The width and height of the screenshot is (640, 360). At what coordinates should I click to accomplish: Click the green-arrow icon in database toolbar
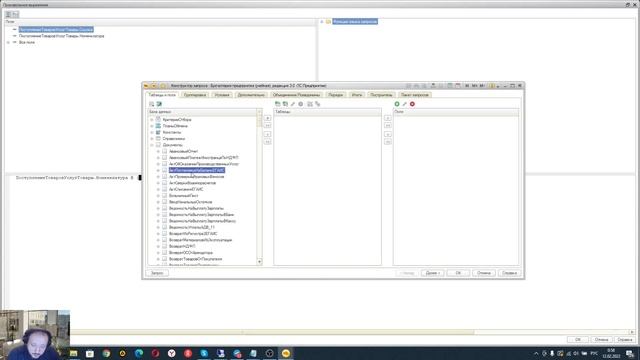[x=159, y=104]
